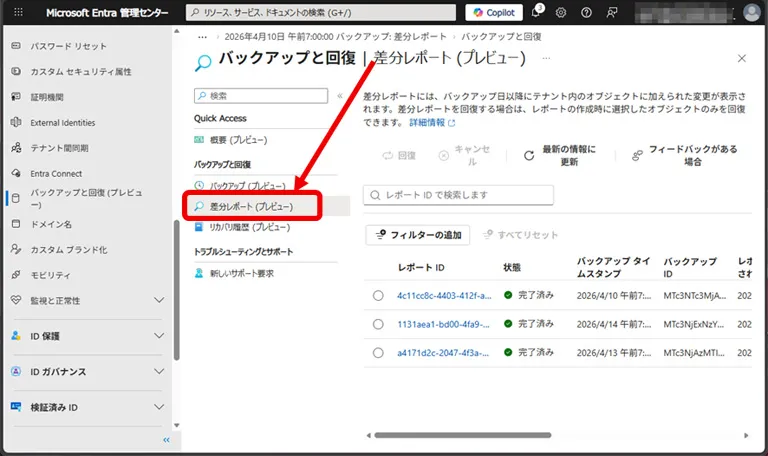Click フィードバックがある場合 button
This screenshot has width=768, height=456.
click(684, 155)
